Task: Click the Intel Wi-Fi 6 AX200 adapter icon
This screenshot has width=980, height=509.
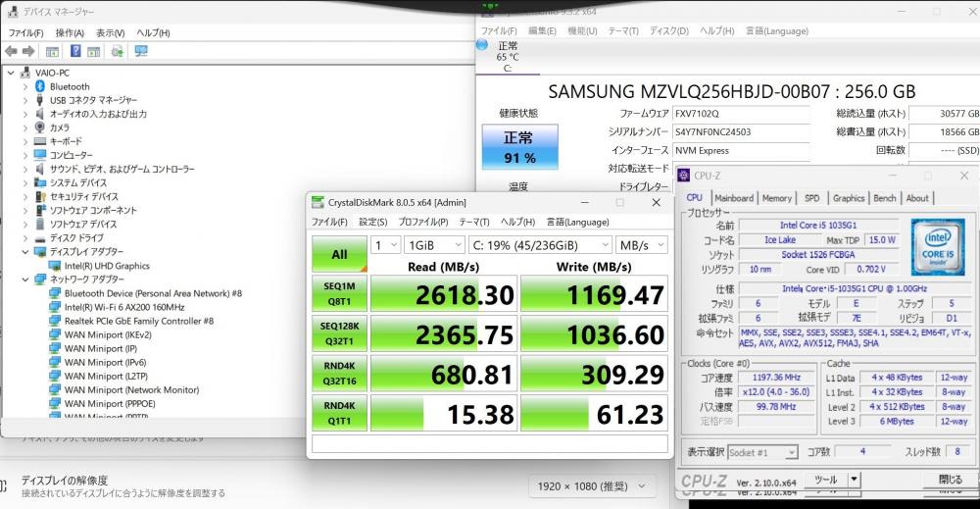Action: tap(55, 307)
